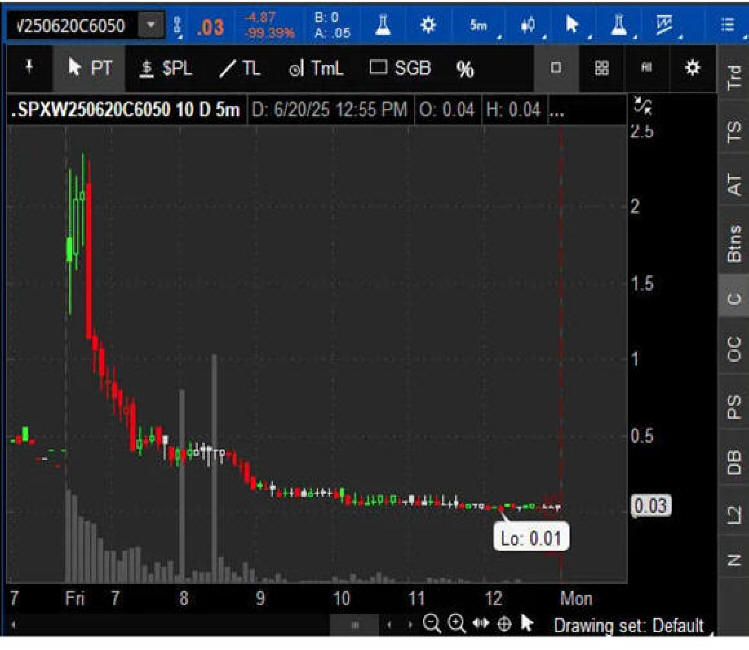Click the 0.03 current price label on axis
Image resolution: width=749 pixels, height=650 pixels.
[651, 506]
